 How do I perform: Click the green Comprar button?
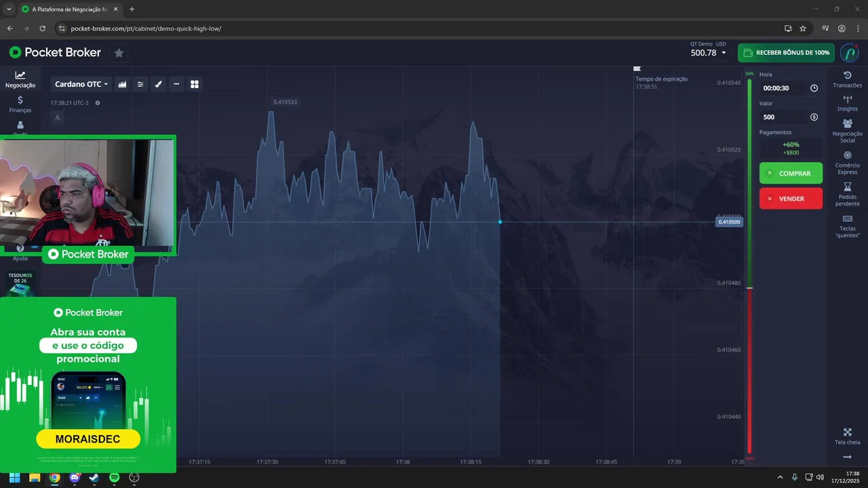coord(791,174)
